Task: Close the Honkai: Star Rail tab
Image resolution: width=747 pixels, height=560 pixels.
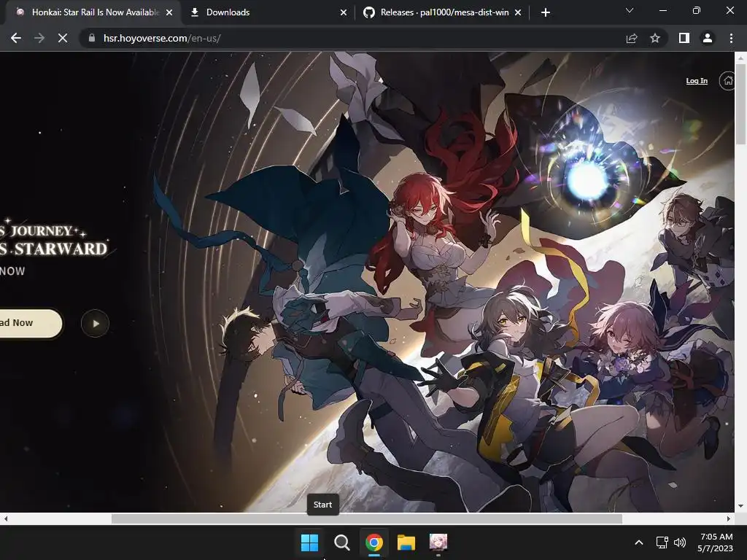Action: [x=169, y=12]
